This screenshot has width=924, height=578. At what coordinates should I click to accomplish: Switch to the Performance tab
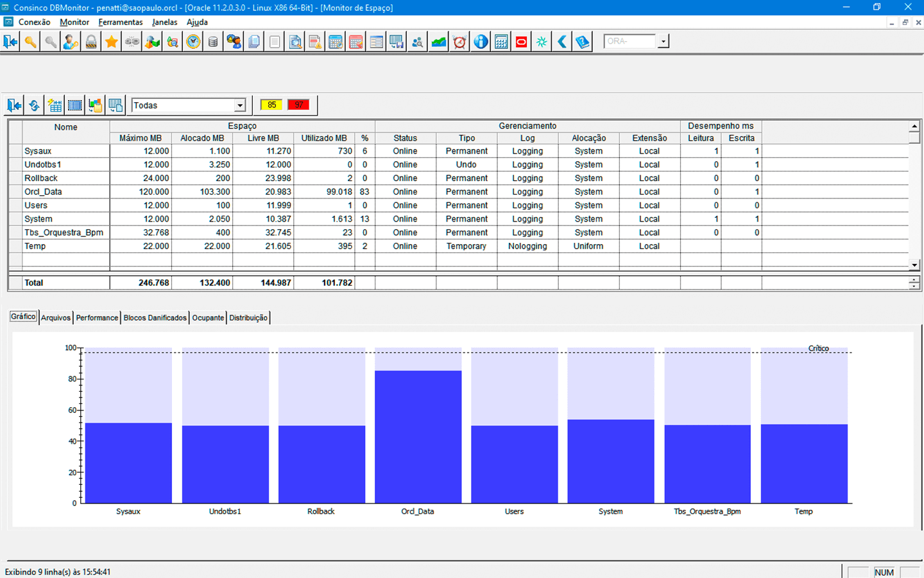[97, 318]
